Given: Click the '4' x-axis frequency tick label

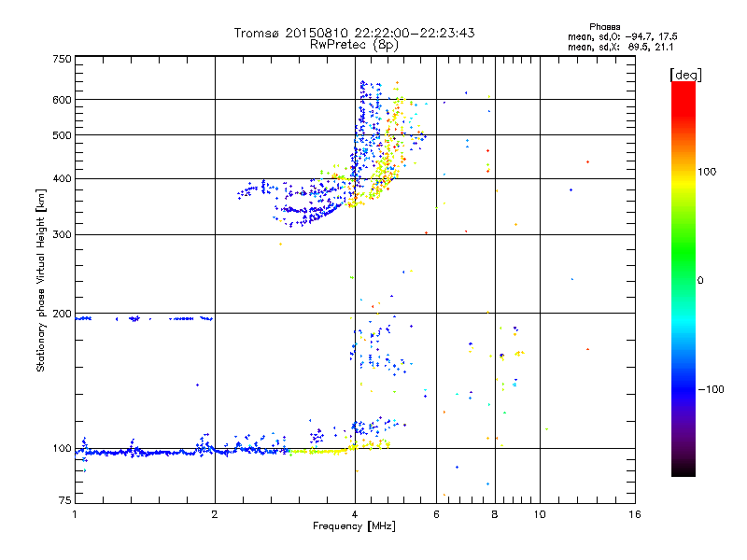Looking at the screenshot, I should tap(355, 514).
